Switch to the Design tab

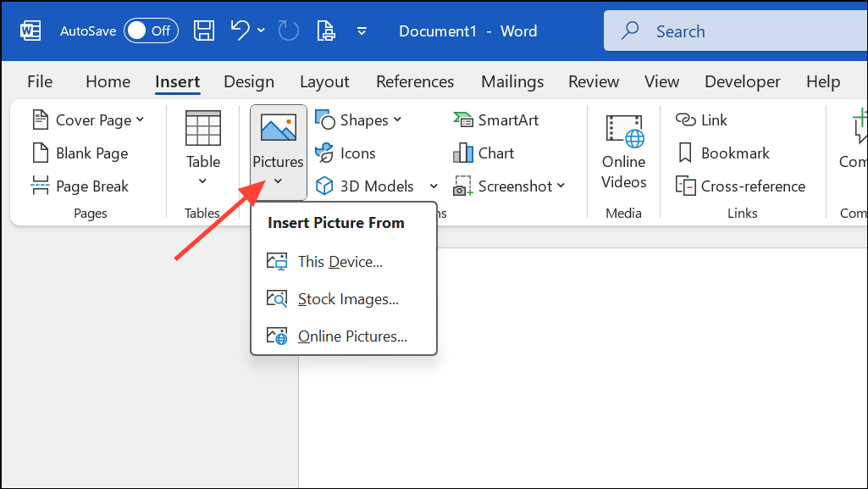click(x=249, y=82)
